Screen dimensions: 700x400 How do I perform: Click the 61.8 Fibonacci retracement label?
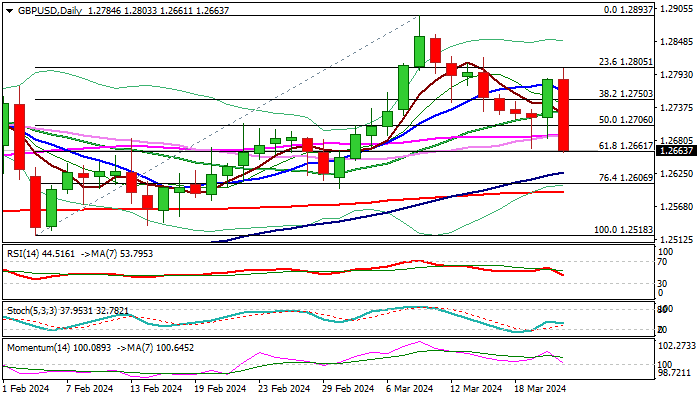click(626, 145)
